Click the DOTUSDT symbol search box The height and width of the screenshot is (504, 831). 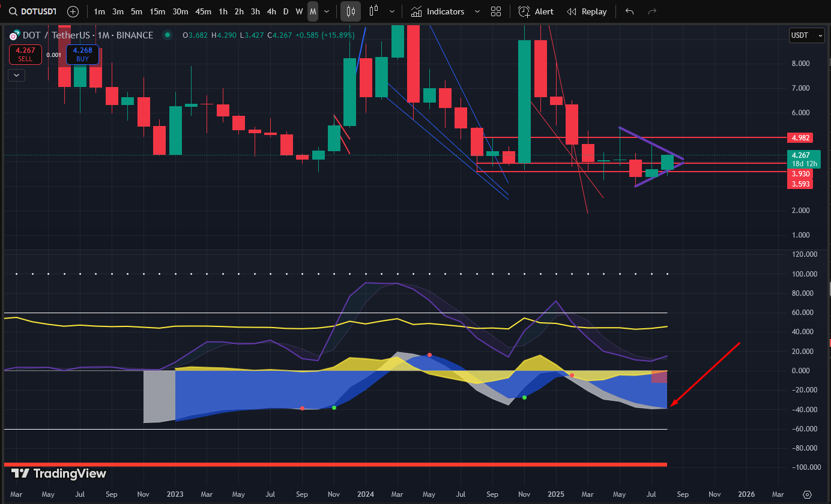coord(34,11)
